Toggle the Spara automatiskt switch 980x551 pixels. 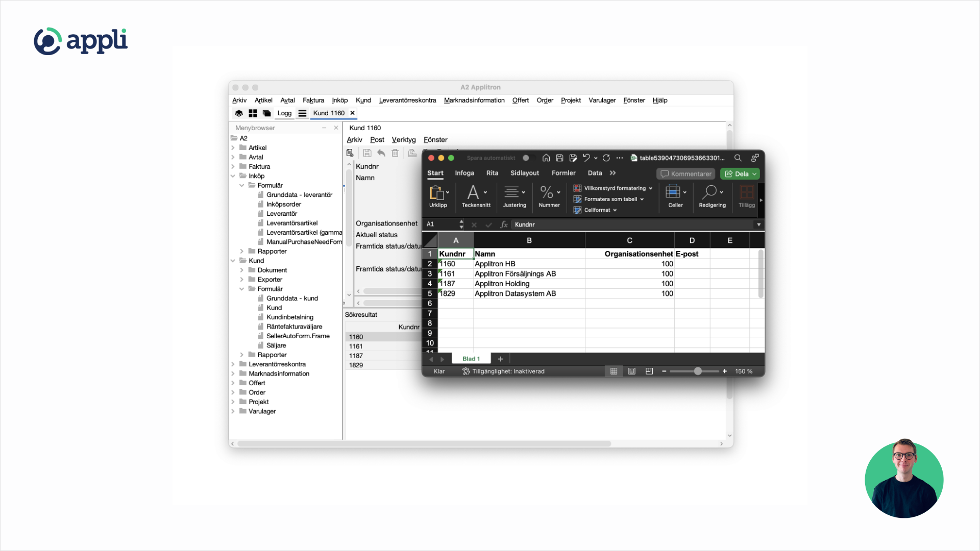(x=529, y=158)
